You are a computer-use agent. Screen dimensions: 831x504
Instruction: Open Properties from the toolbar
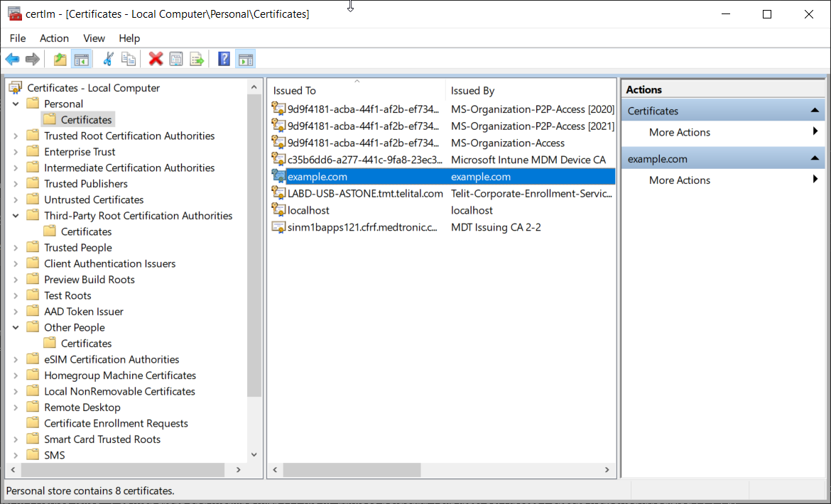[176, 59]
